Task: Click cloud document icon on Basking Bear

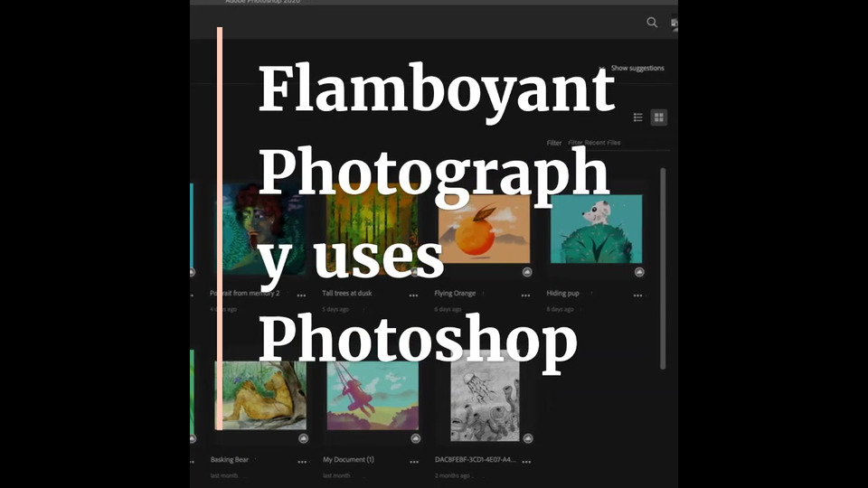Action: (304, 438)
